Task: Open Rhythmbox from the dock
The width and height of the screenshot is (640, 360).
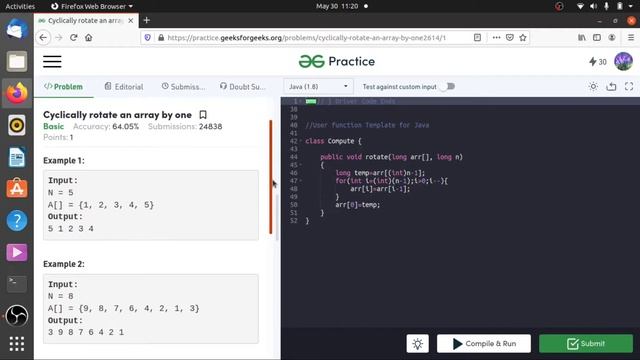Action: coord(17,125)
